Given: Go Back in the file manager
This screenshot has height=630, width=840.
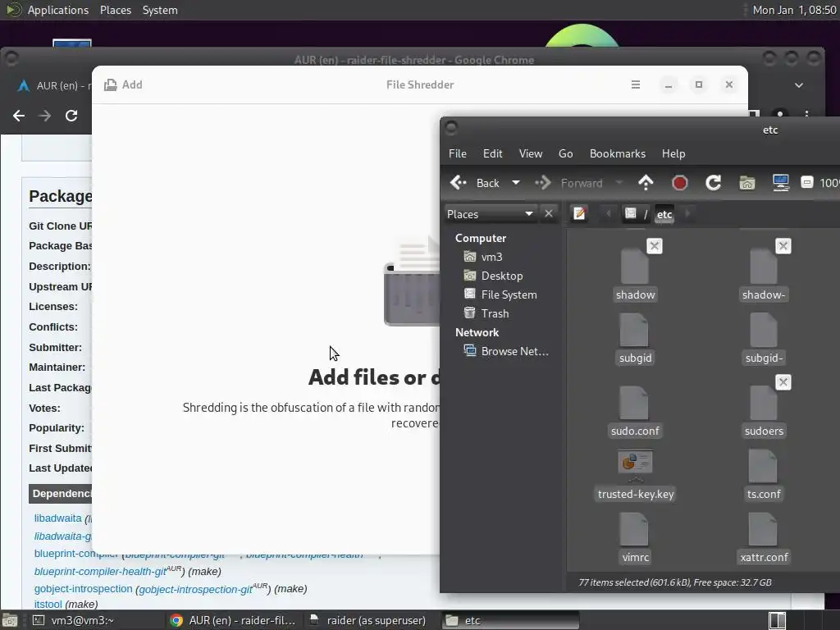Looking at the screenshot, I should tap(475, 183).
